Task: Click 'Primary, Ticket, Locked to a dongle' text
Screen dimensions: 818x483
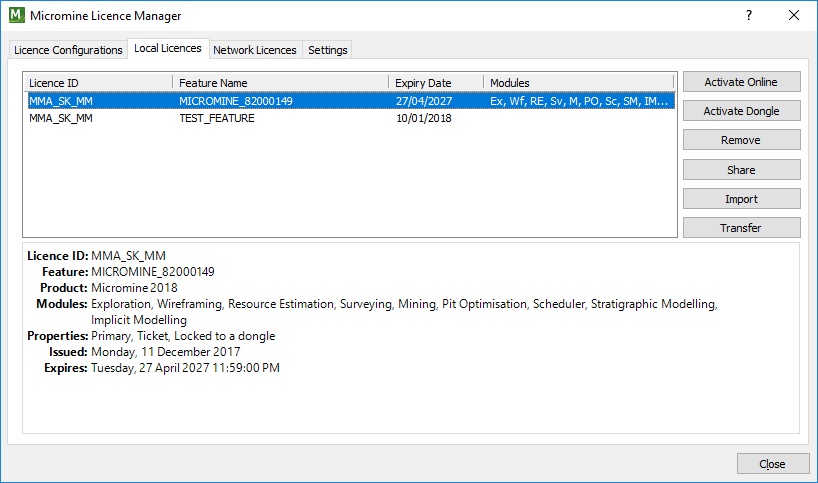Action: [183, 336]
